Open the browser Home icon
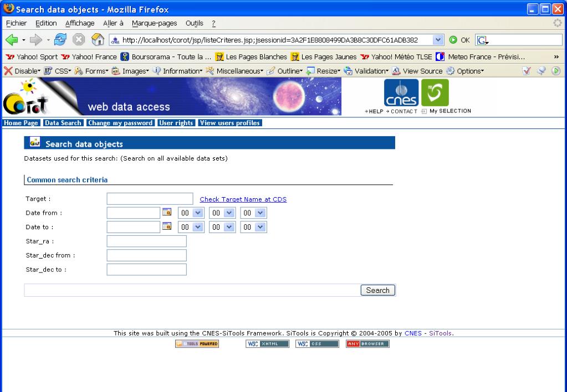The image size is (567, 392). 98,39
